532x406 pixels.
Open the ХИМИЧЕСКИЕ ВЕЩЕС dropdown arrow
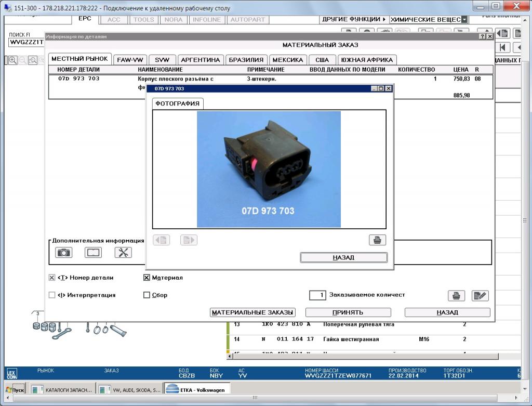(464, 20)
